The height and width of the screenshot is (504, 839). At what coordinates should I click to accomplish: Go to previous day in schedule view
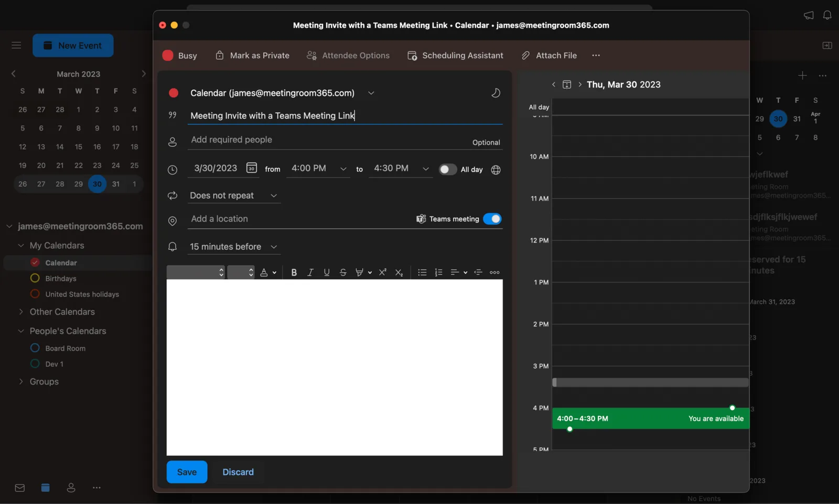click(554, 84)
